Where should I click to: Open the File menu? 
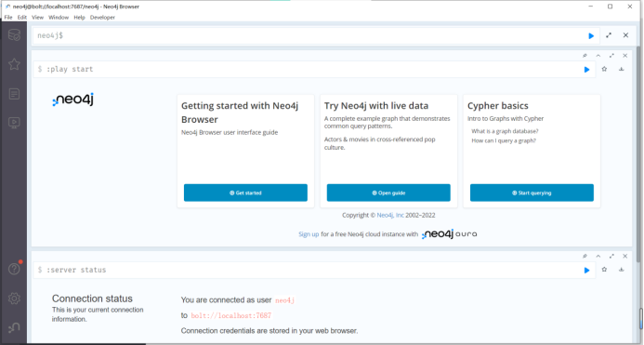(x=8, y=18)
